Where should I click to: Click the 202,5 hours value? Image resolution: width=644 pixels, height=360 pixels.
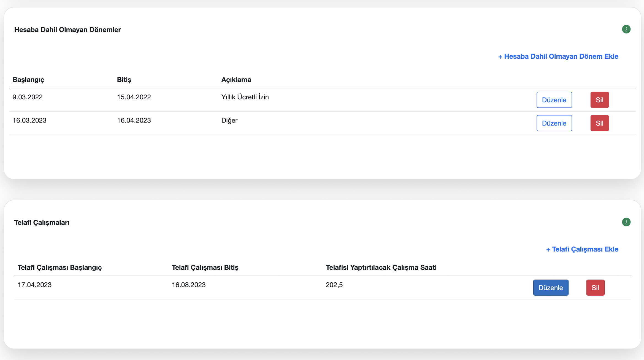[x=334, y=285]
